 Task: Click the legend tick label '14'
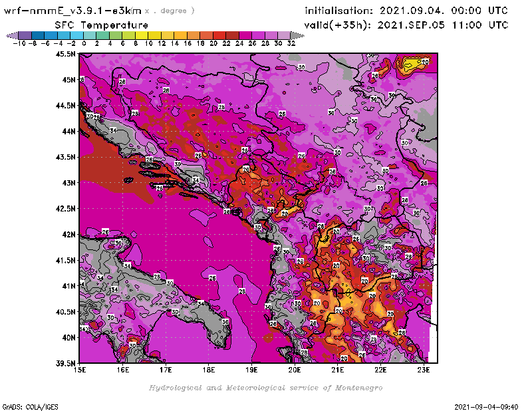click(x=174, y=43)
